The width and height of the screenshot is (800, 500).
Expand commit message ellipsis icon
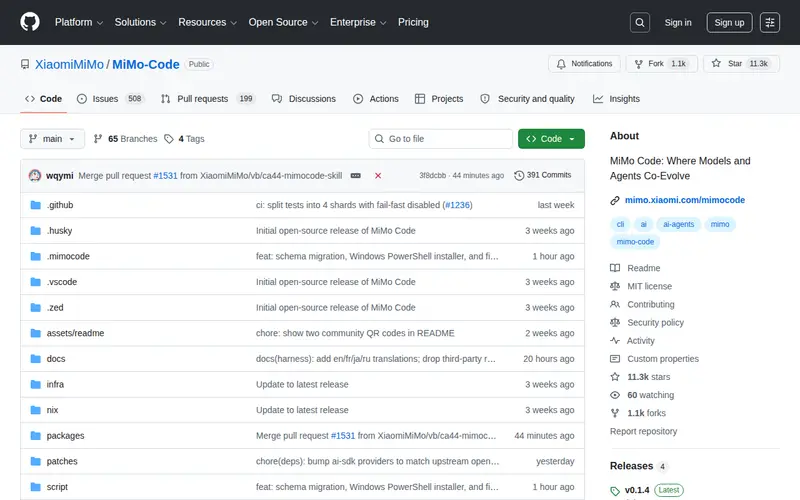(356, 176)
